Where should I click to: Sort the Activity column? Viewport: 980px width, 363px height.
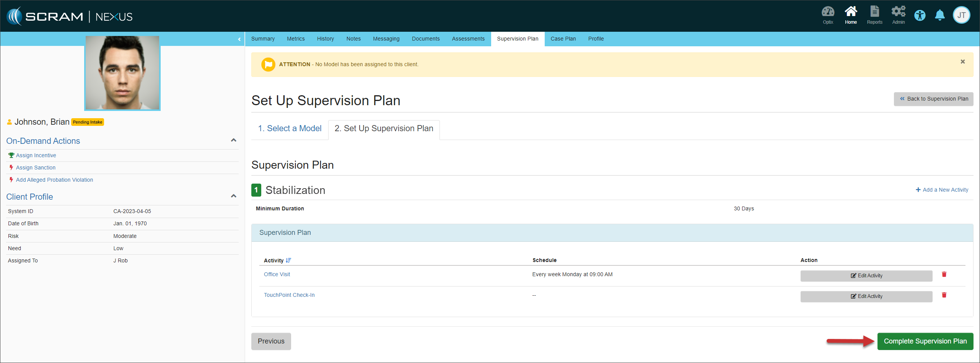(x=288, y=260)
